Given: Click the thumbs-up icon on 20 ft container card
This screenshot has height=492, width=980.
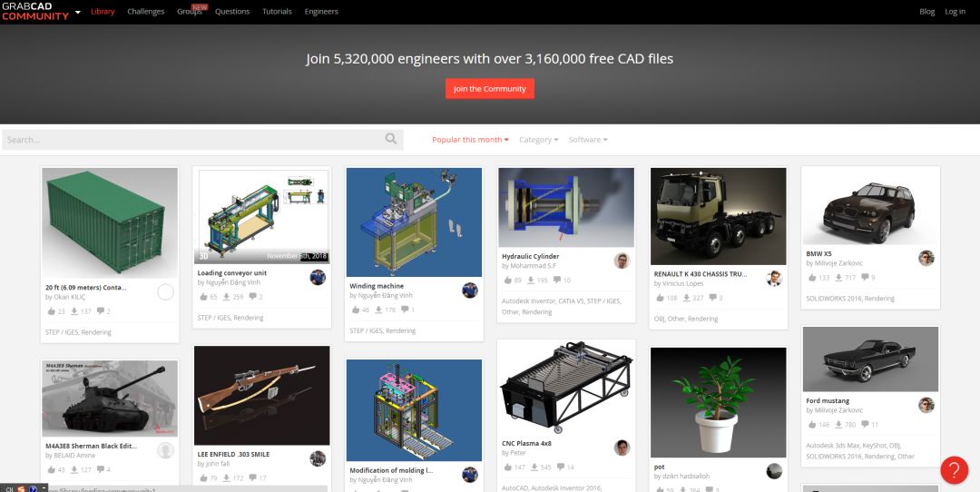Looking at the screenshot, I should click(51, 311).
